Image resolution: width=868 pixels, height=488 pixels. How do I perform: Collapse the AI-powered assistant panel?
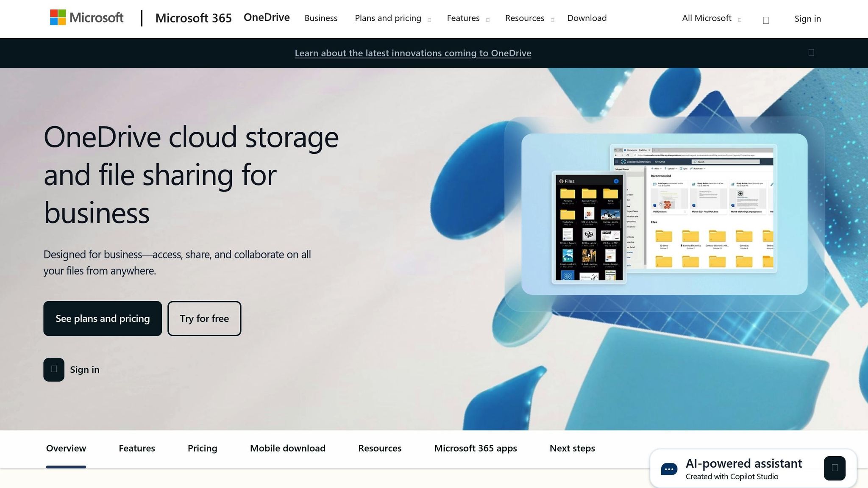(834, 468)
